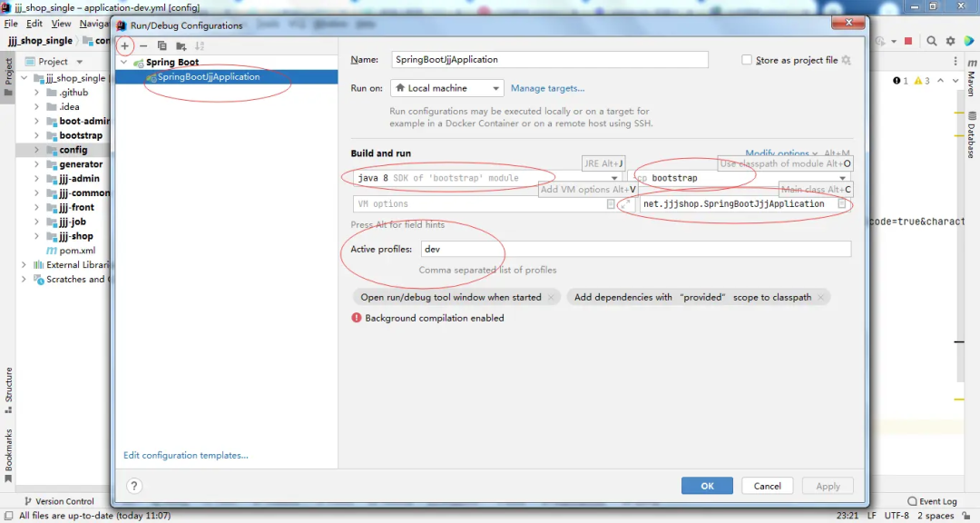Open the help question mark button
This screenshot has height=523, width=980.
(x=133, y=486)
